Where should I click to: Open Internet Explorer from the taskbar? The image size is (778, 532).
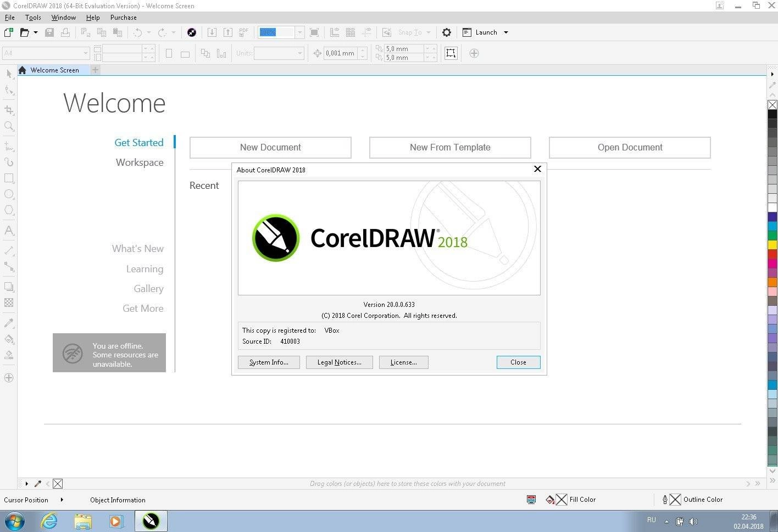pyautogui.click(x=49, y=521)
